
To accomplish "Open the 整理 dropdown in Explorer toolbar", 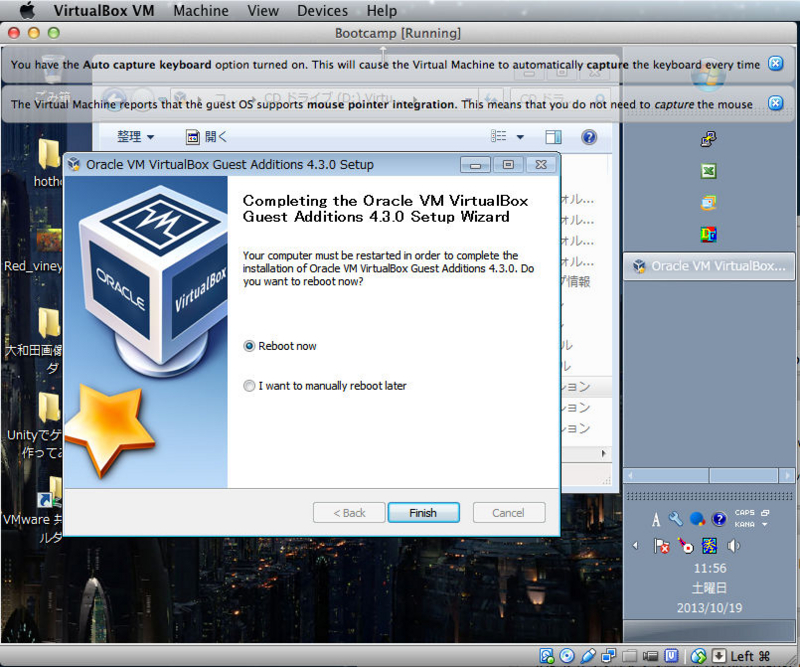I will point(135,137).
